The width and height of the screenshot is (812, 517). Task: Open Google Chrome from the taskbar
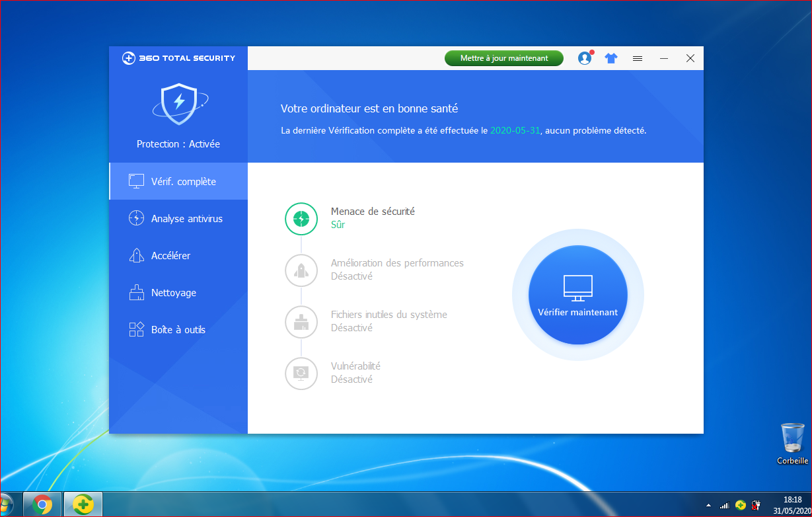click(x=43, y=504)
